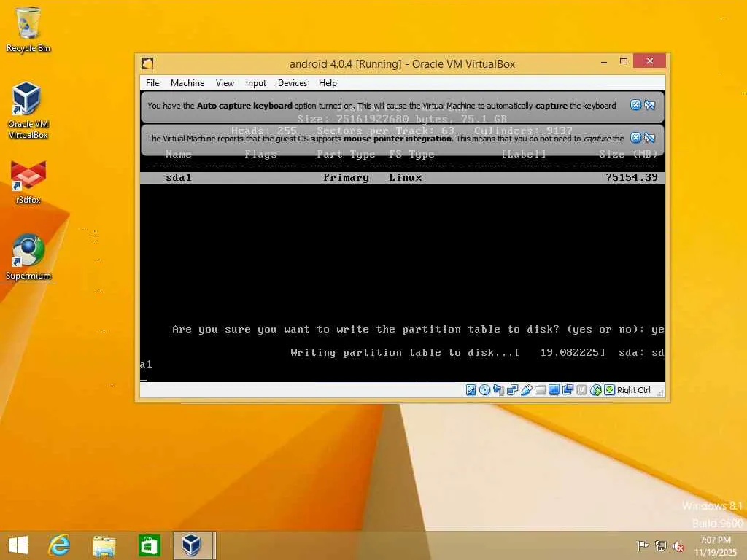Open Action Center flag tray icon
747x560 pixels.
(x=643, y=545)
